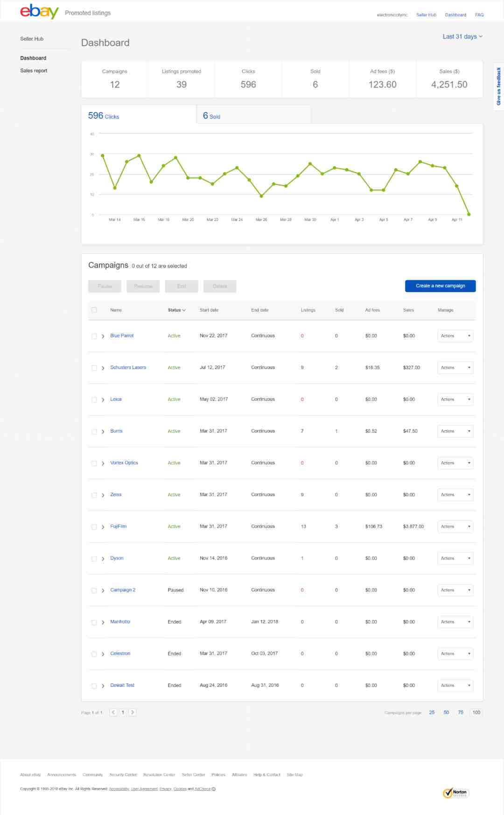
Task: Click the first data point on clicks chart
Action: pos(103,155)
